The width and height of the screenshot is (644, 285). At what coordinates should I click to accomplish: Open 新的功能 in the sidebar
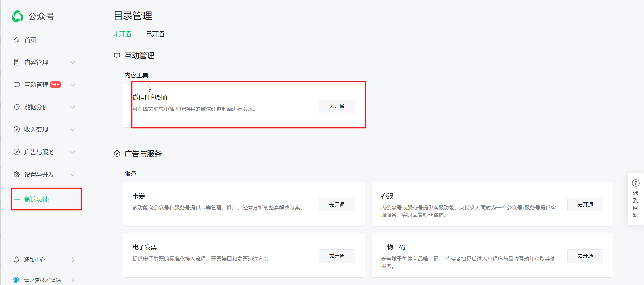point(36,199)
